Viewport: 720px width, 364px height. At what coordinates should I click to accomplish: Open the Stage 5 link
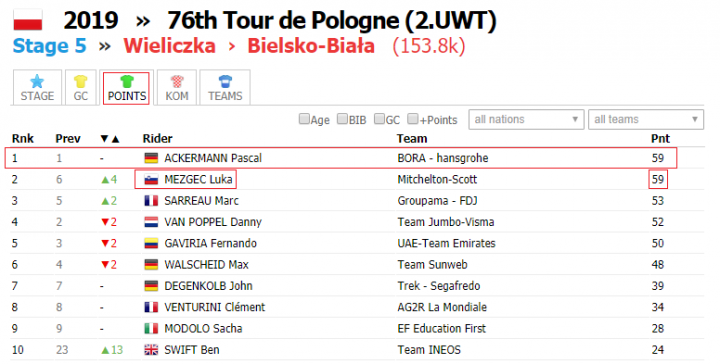pos(50,46)
